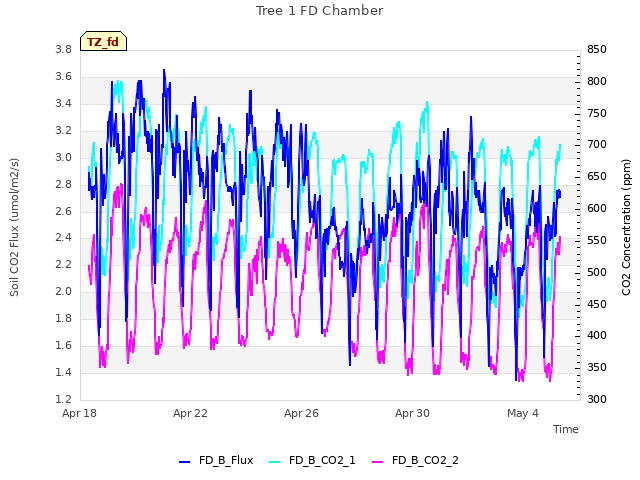Viewport: 640px width, 480px height.
Task: Click the 600 right axis value
Action: point(597,209)
